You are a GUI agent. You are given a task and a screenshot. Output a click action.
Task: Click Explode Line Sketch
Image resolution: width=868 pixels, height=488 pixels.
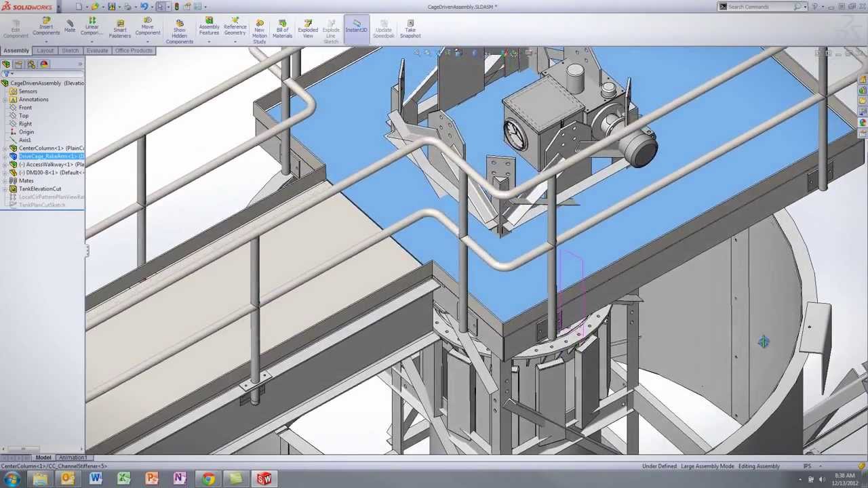click(331, 32)
